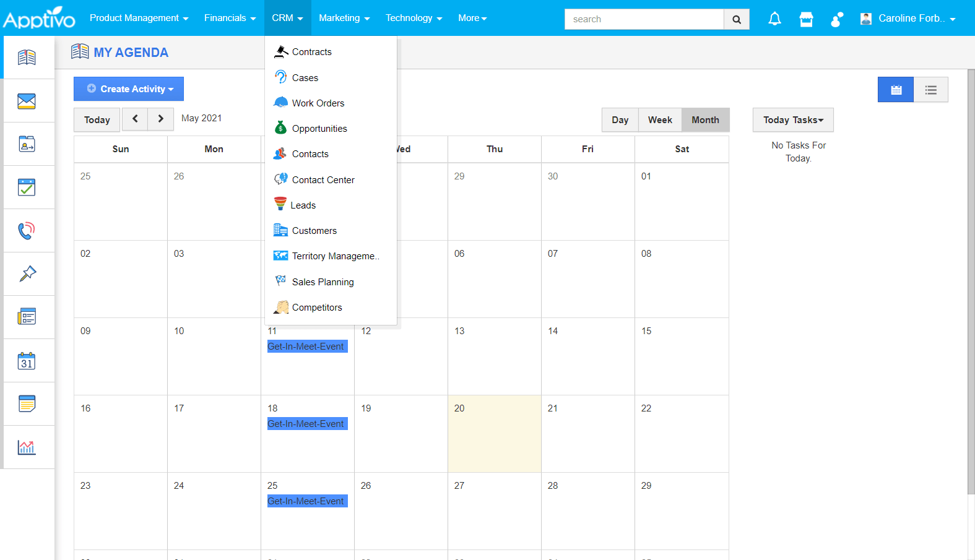Open the app store marketplace icon
This screenshot has height=560, width=975.
(806, 19)
